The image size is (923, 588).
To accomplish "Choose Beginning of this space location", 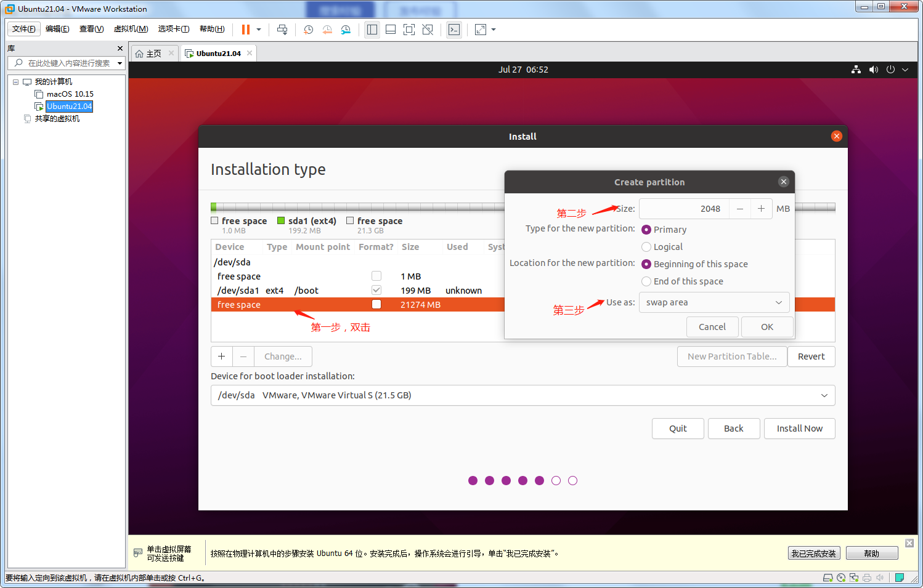I will click(646, 264).
